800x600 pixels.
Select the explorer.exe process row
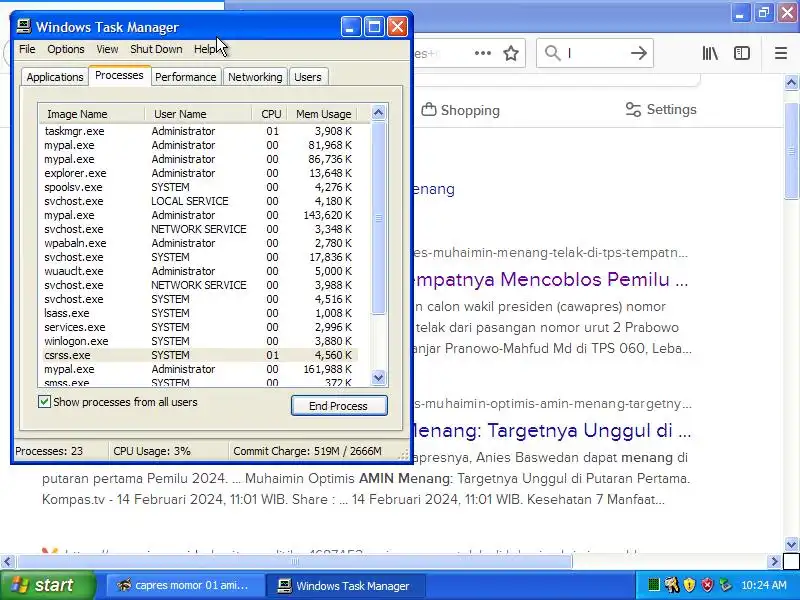199,173
